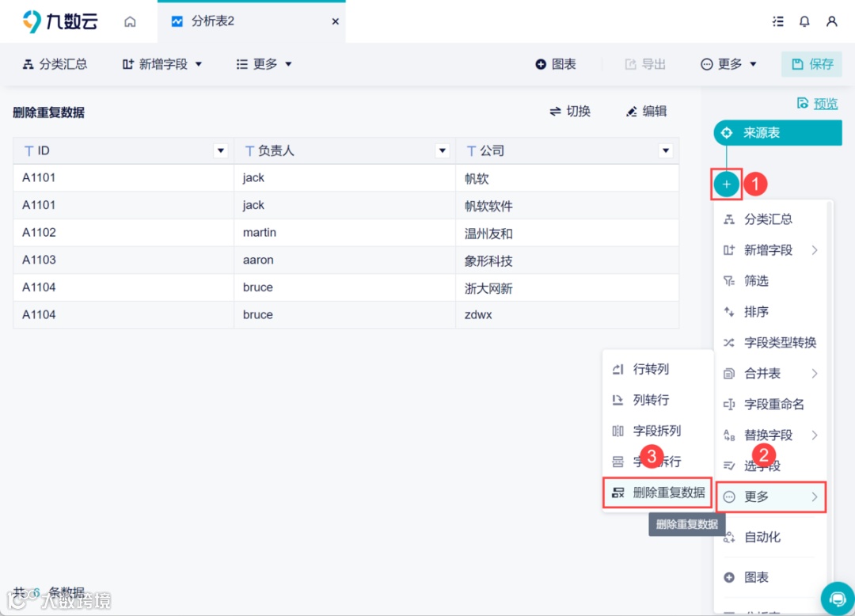855x616 pixels.
Task: Click the cell reading 浙大网新
Action: [567, 287]
